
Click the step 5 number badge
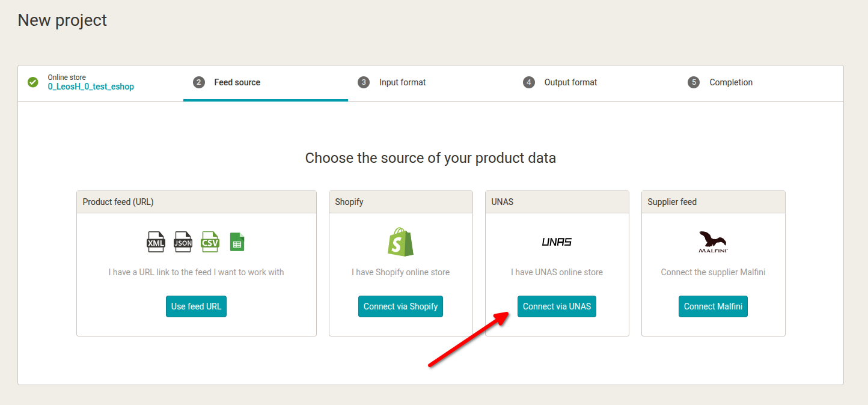pos(694,82)
